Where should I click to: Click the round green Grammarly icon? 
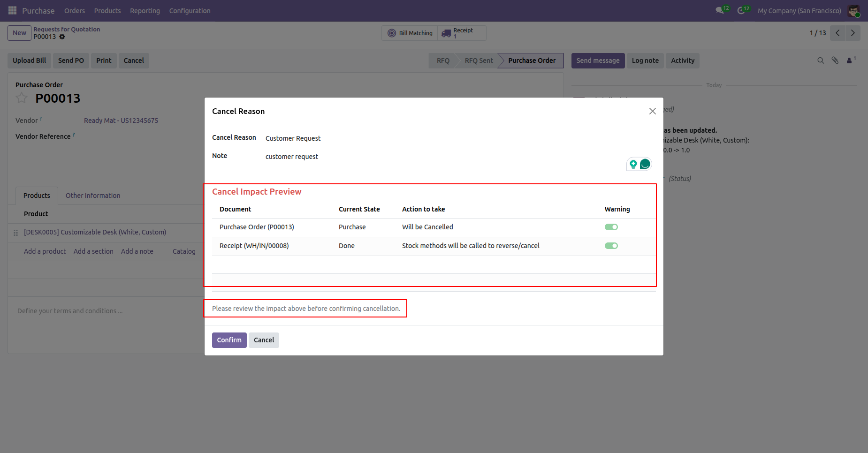click(645, 164)
